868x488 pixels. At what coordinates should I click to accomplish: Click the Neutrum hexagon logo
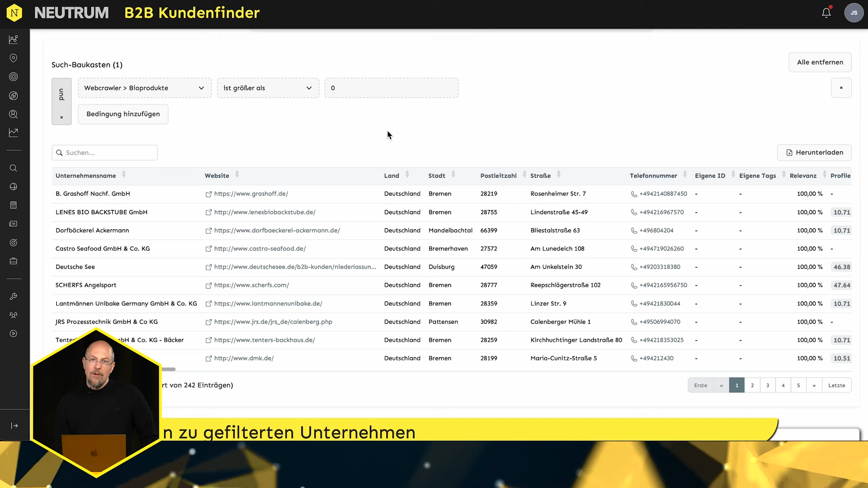click(x=14, y=13)
